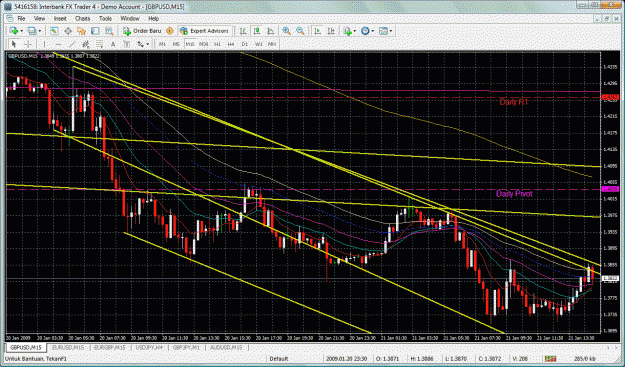625x367 pixels.
Task: Switch to the EURGBP,M15 chart tab
Action: [110, 347]
